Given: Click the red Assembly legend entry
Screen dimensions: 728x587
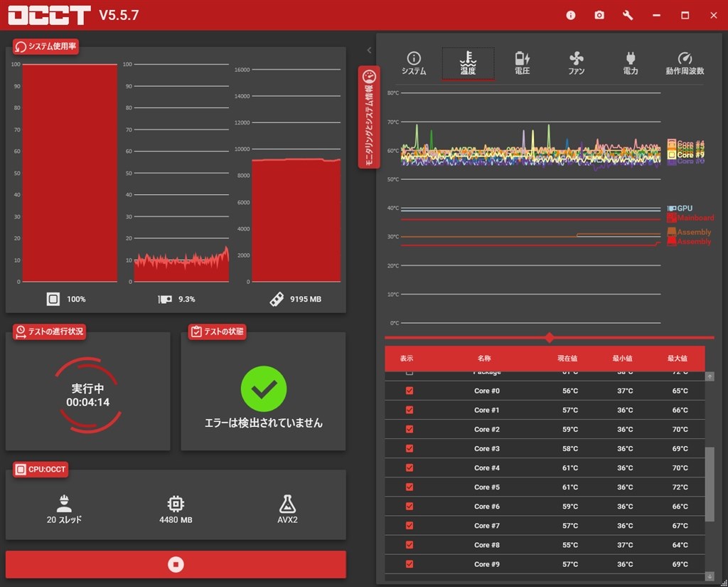Looking at the screenshot, I should pos(689,241).
